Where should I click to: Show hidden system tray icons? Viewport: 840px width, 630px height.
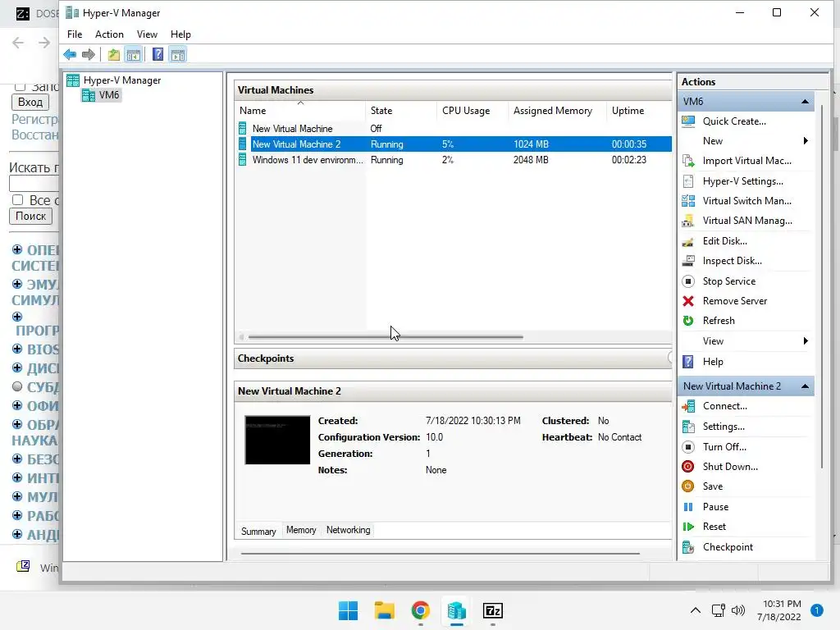[696, 610]
